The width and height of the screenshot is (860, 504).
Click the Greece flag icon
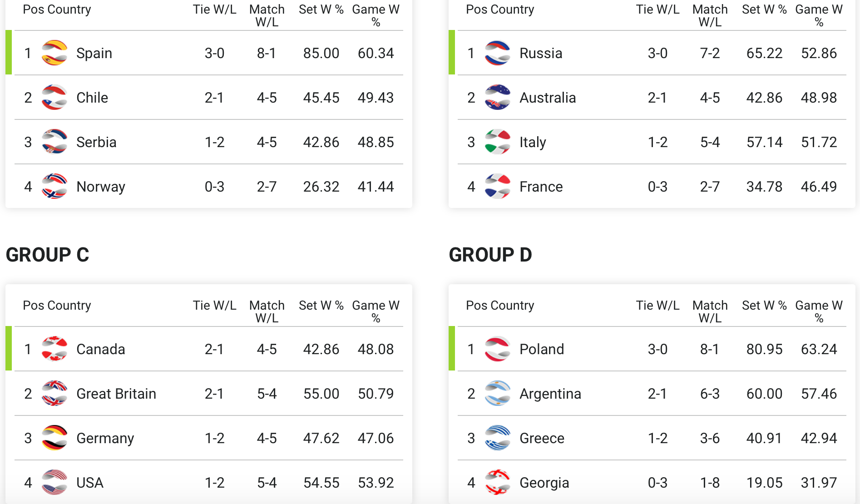(497, 438)
